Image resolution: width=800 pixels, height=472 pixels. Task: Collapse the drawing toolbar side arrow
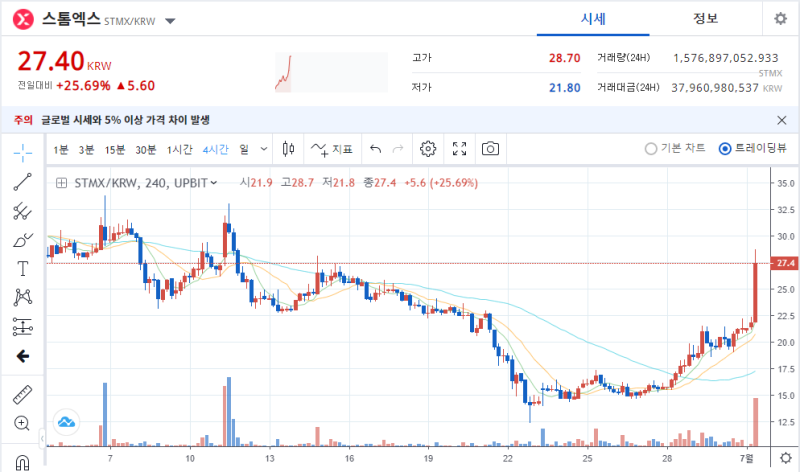[42, 438]
